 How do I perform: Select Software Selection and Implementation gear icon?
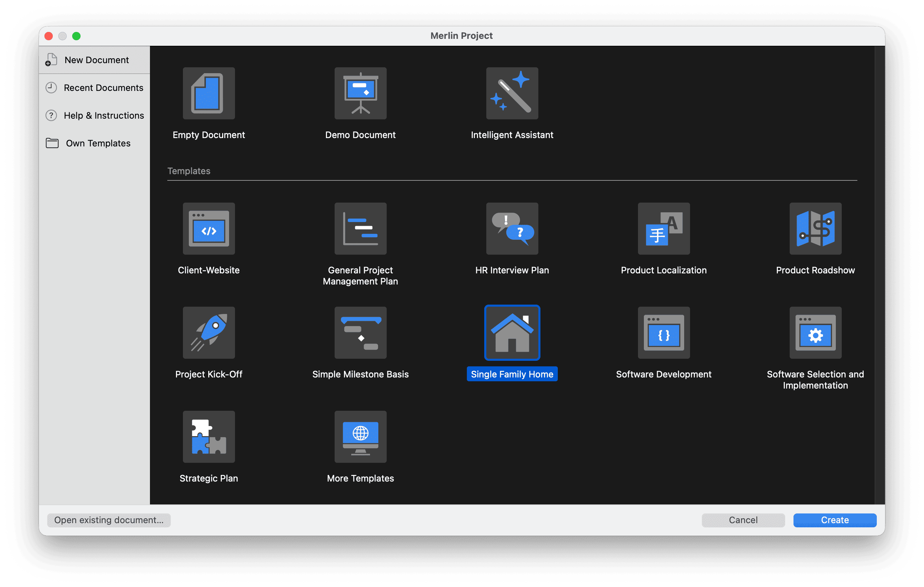815,332
